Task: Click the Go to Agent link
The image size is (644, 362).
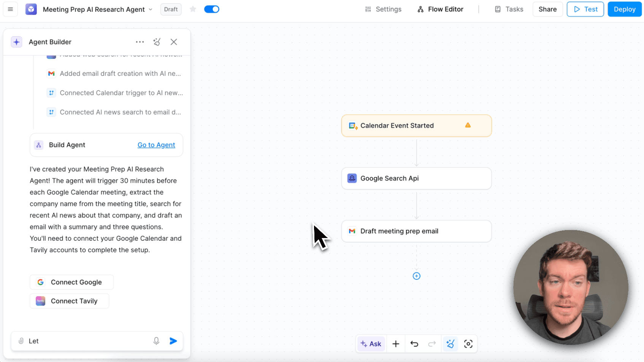Action: [x=156, y=145]
